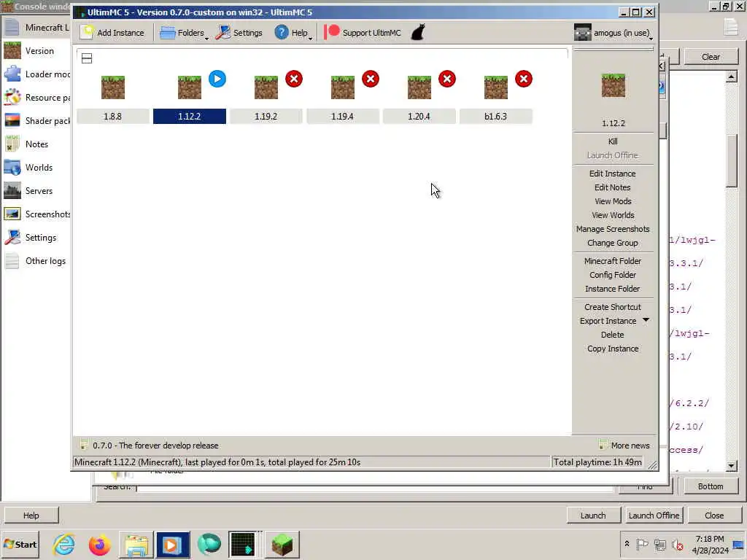Open the amogus account dropdown

coord(613,32)
